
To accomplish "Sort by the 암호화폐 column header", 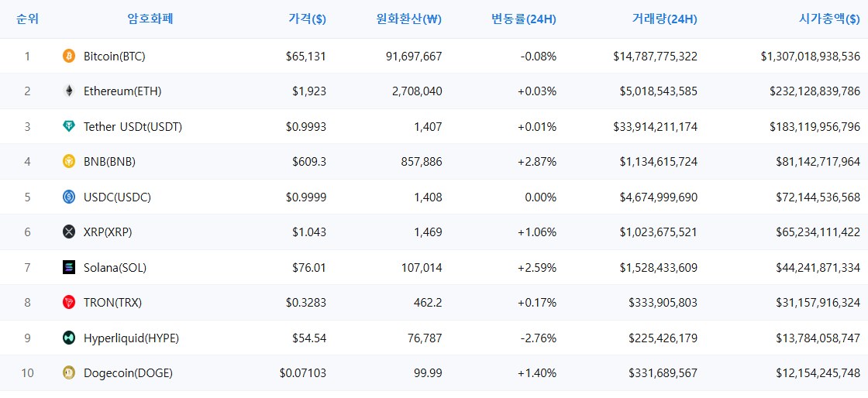I will coord(150,19).
